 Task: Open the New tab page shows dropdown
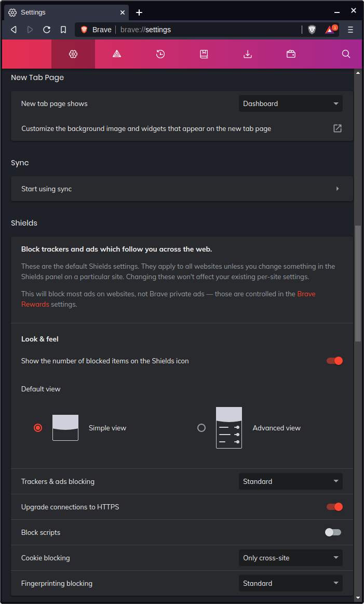tap(290, 103)
